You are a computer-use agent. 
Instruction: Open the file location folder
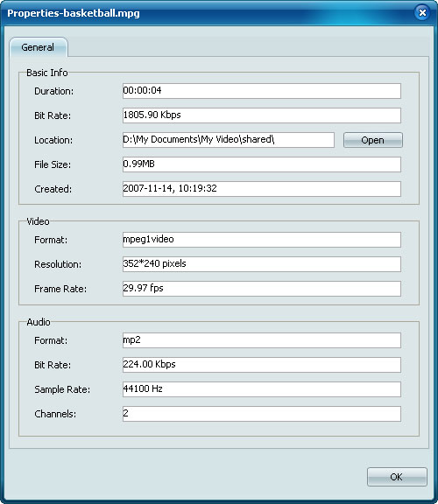[372, 140]
